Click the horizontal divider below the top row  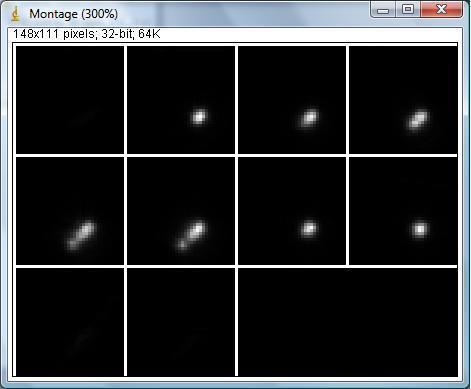click(x=237, y=155)
